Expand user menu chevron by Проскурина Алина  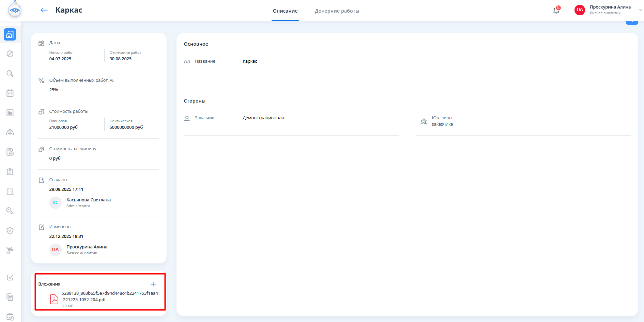pyautogui.click(x=640, y=10)
